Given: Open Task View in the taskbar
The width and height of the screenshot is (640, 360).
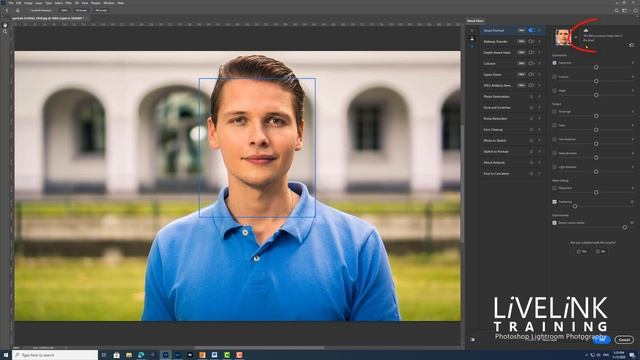Looking at the screenshot, I should pos(104,355).
